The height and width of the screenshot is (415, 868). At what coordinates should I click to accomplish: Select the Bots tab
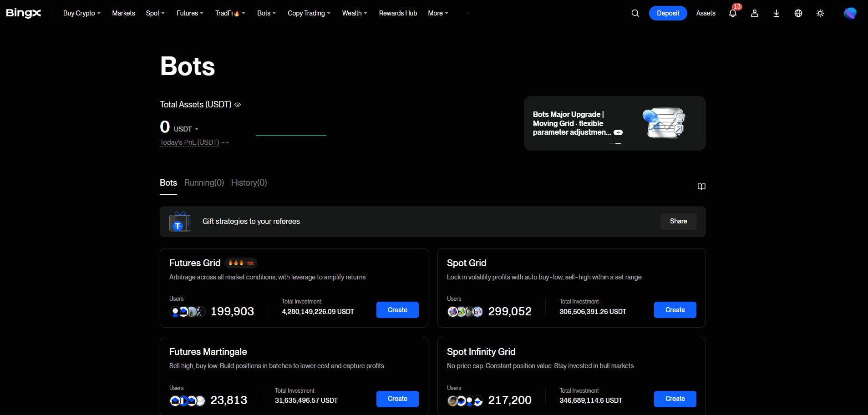tap(168, 183)
